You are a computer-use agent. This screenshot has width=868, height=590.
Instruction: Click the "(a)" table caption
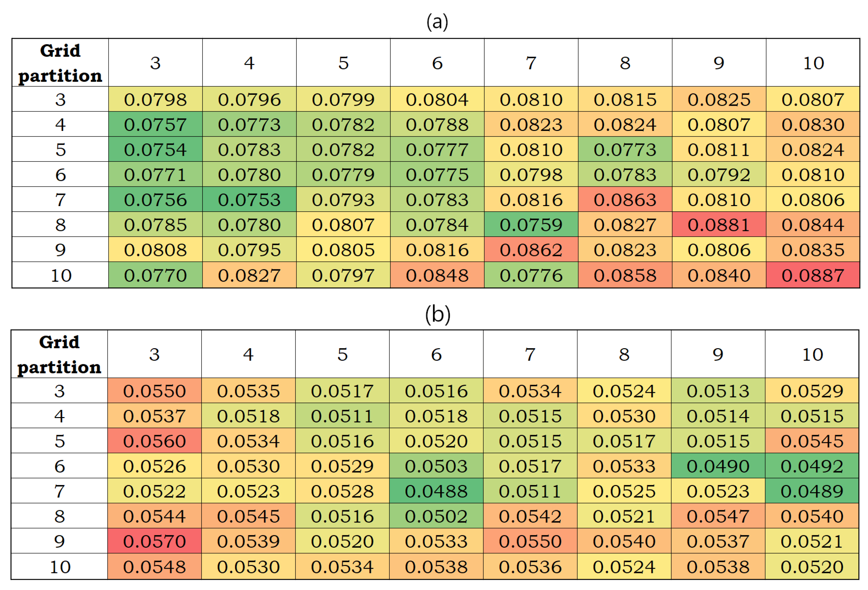(x=437, y=22)
